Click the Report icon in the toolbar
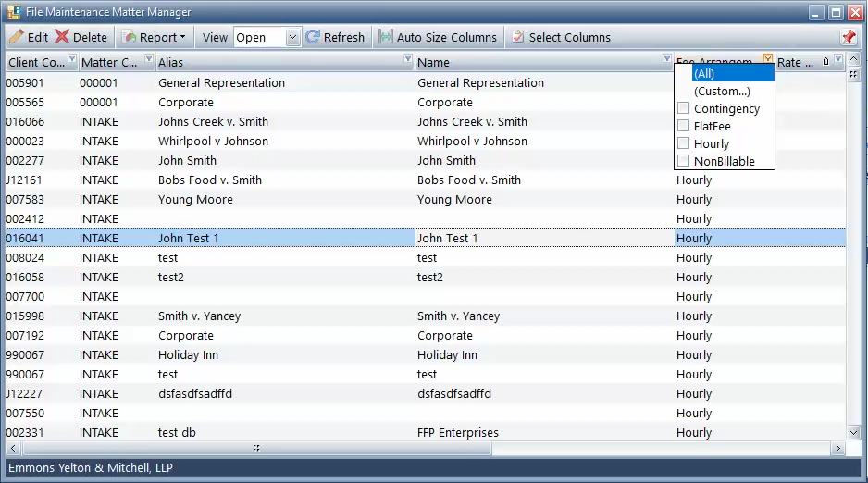868x483 pixels. (x=129, y=37)
